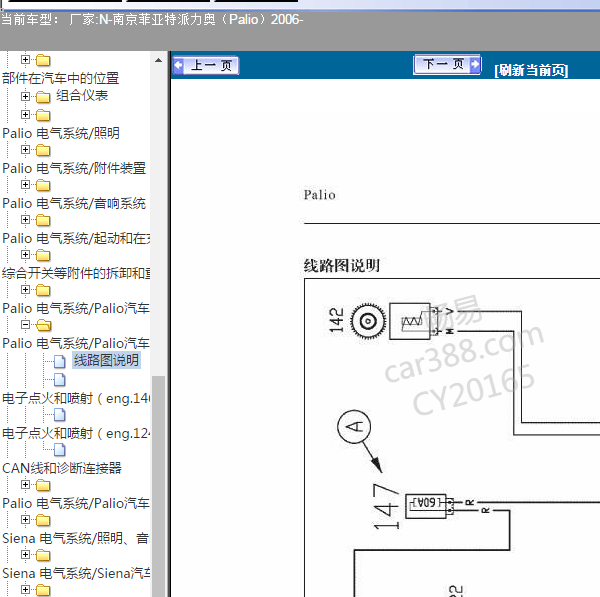Image resolution: width=600 pixels, height=597 pixels.
Task: Refresh the page via 刷新当前页 link
Action: tap(531, 70)
